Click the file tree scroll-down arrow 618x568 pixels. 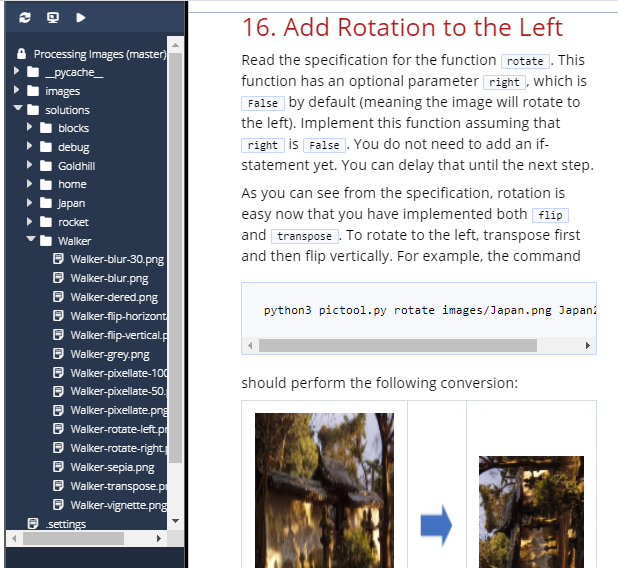[x=176, y=521]
